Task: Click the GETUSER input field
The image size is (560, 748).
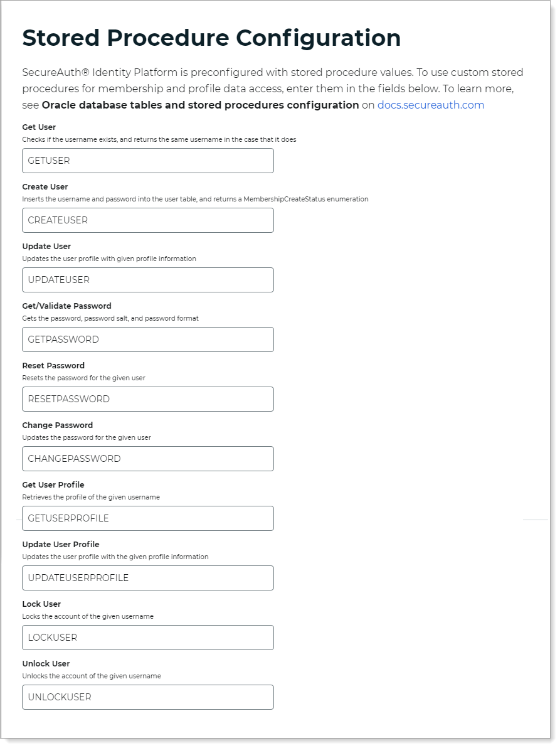Action: [x=148, y=161]
